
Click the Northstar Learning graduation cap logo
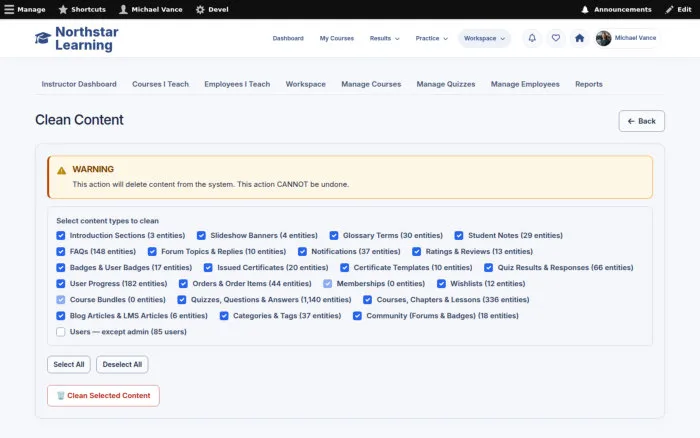click(43, 38)
